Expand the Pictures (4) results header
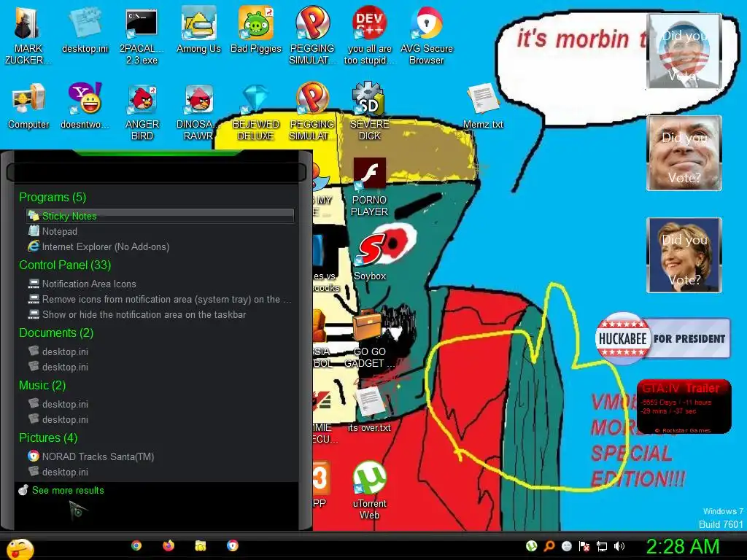This screenshot has height=560, width=747. click(x=47, y=437)
